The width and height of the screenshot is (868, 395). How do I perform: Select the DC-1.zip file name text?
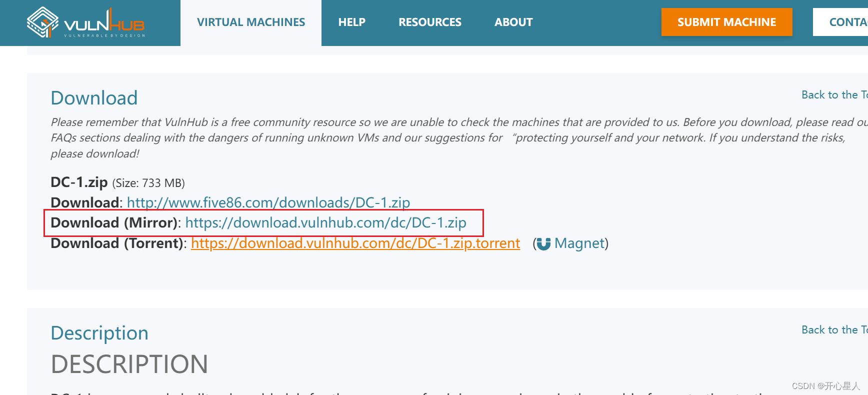(x=79, y=182)
